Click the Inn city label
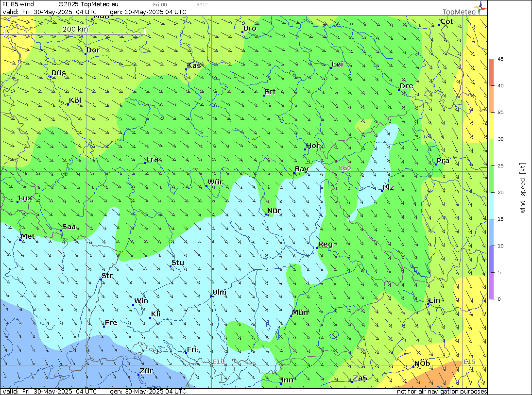The image size is (532, 395). [287, 380]
